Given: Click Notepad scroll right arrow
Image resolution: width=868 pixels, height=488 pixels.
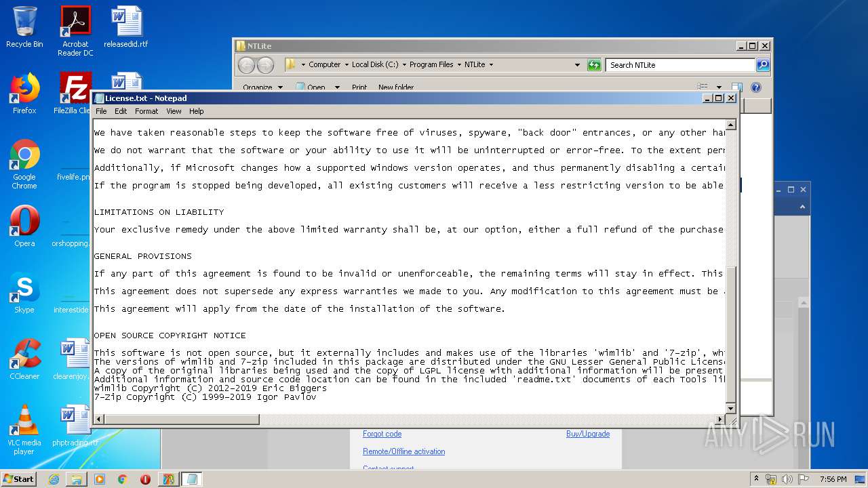Looking at the screenshot, I should [x=720, y=420].
